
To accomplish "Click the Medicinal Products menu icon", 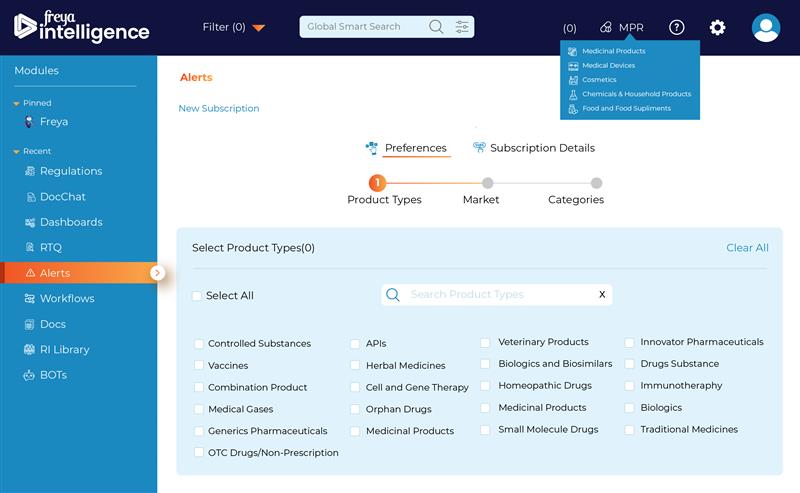I will tap(572, 51).
